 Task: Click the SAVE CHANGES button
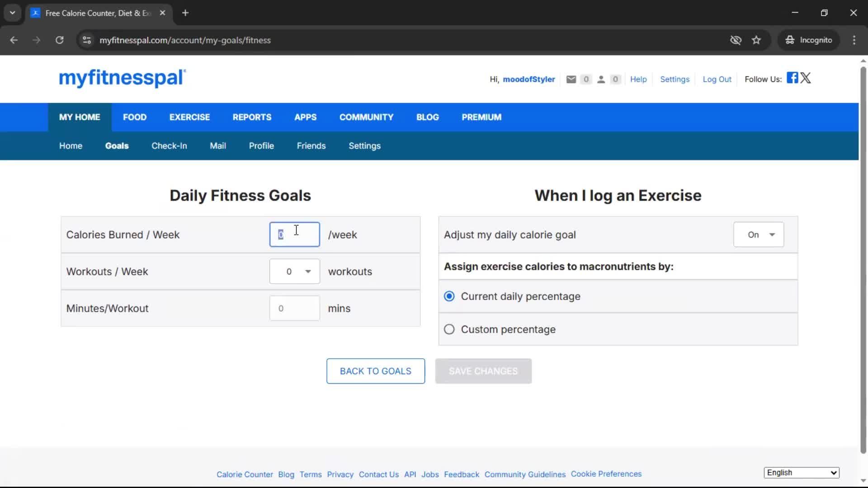[x=483, y=371]
